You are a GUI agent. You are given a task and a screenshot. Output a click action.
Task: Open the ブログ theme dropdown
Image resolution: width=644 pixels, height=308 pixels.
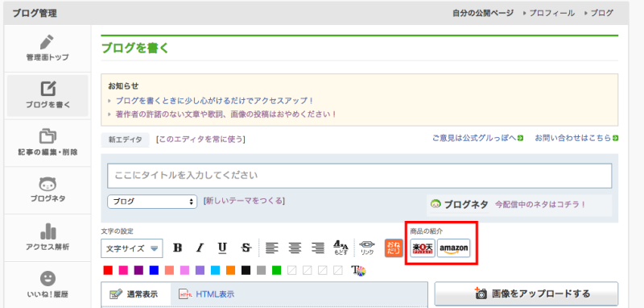[x=152, y=202]
